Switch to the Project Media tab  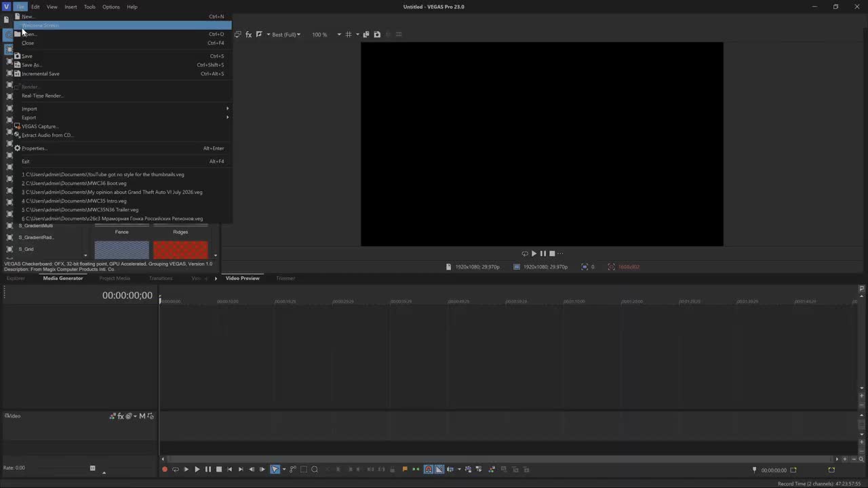115,278
